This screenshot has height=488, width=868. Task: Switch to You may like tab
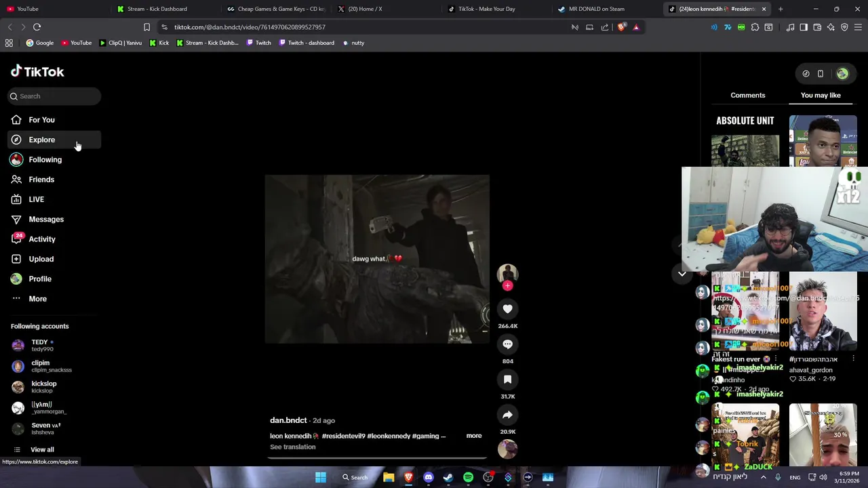coord(821,96)
